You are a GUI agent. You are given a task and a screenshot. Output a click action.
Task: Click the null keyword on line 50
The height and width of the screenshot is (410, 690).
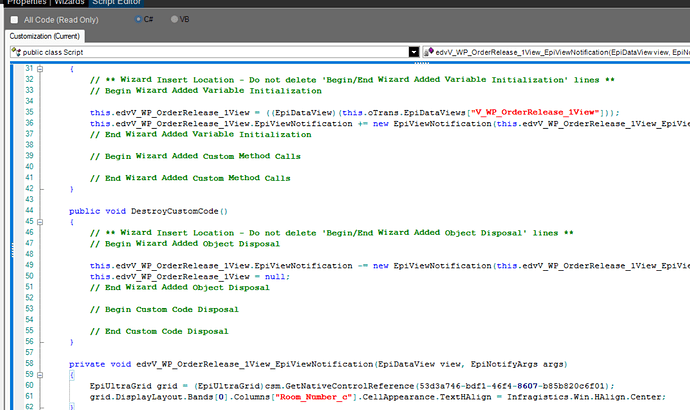tap(275, 277)
